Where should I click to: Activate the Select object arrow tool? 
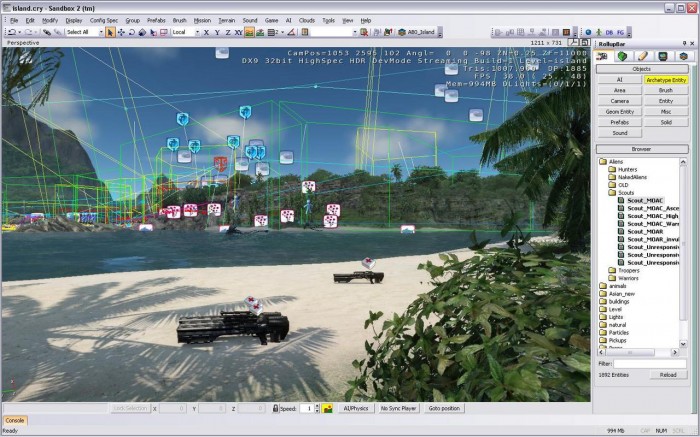pos(110,32)
